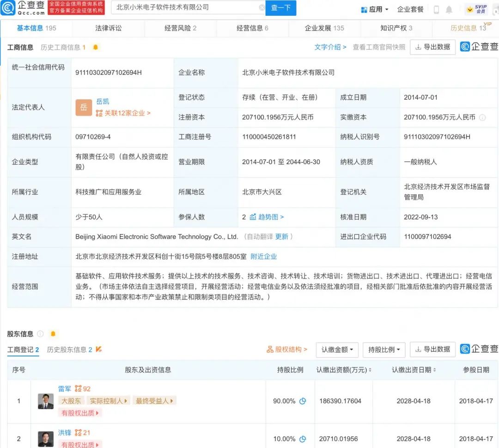This screenshot has width=499, height=448.
Task: Clear the search box with X icon
Action: tap(262, 7)
